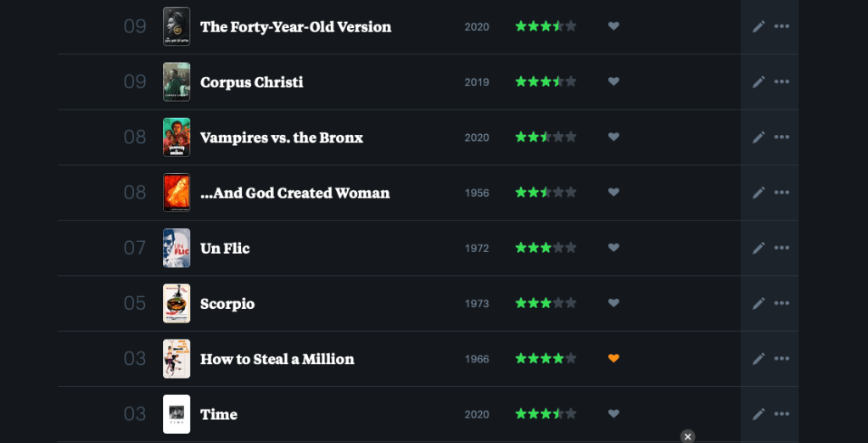The width and height of the screenshot is (868, 443).
Task: Open more options for Un Flic
Action: click(781, 248)
